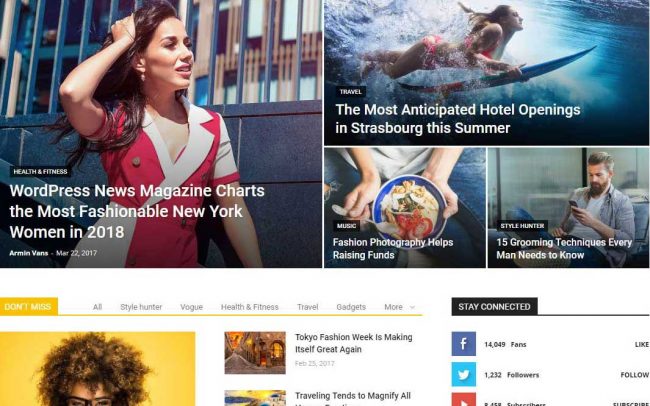Click the YouTube play icon

pos(463,400)
